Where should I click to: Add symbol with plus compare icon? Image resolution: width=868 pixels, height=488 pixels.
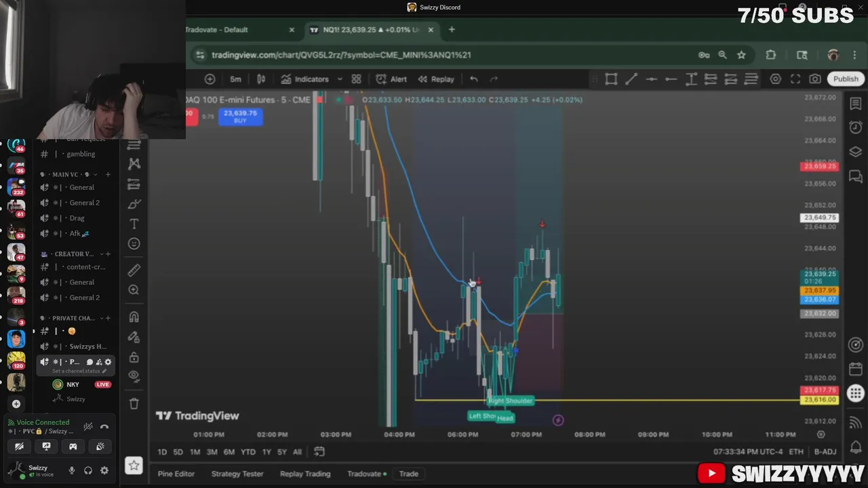210,79
